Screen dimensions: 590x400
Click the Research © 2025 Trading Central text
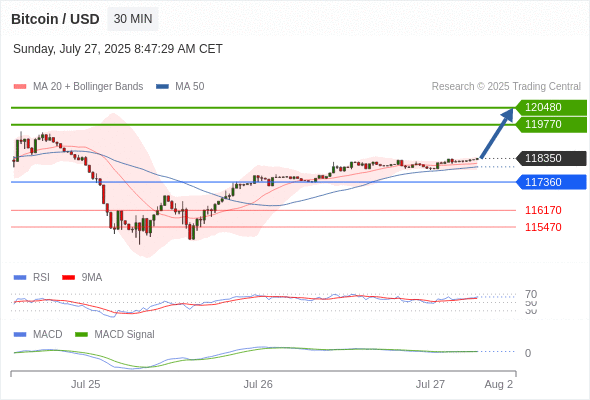click(x=506, y=87)
